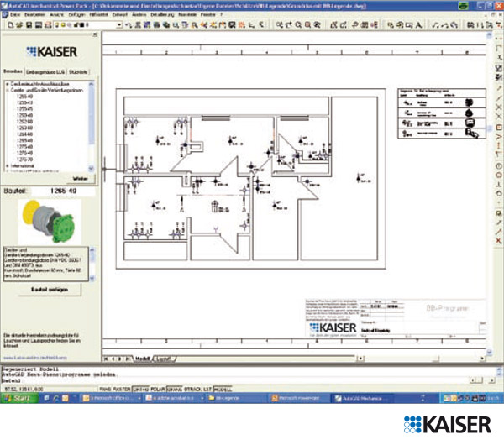Expand the Deckenleuchten-Anschlussdose tree node

[6, 85]
